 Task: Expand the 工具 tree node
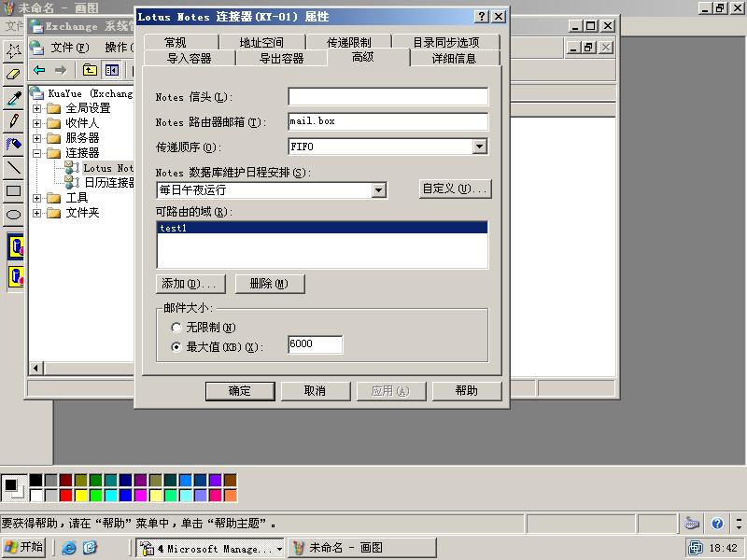pyautogui.click(x=37, y=198)
